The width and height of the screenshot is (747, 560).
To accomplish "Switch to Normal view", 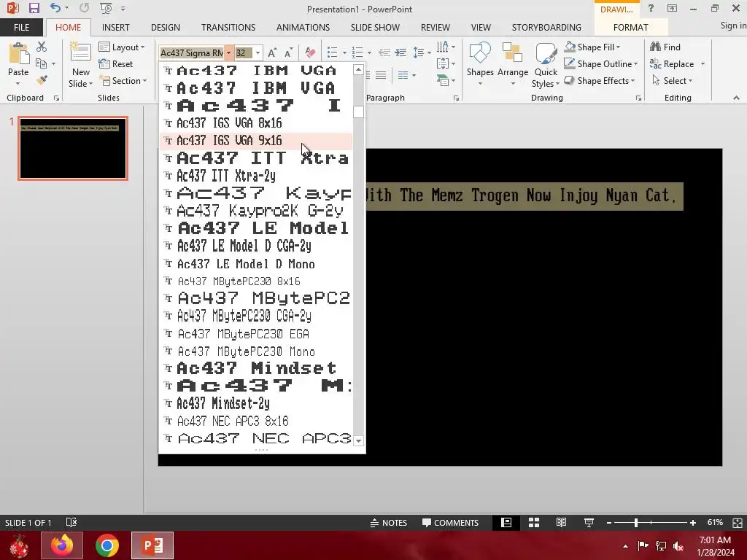I will pyautogui.click(x=506, y=522).
